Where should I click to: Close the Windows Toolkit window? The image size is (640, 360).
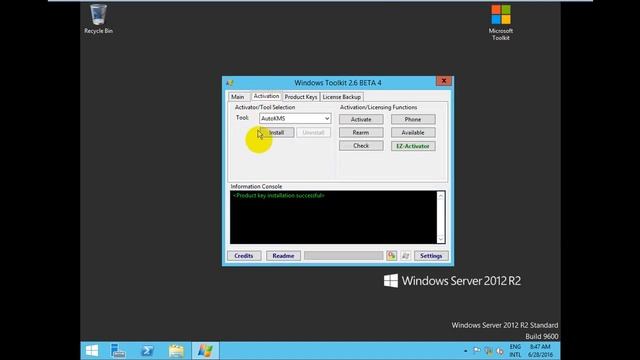[444, 81]
